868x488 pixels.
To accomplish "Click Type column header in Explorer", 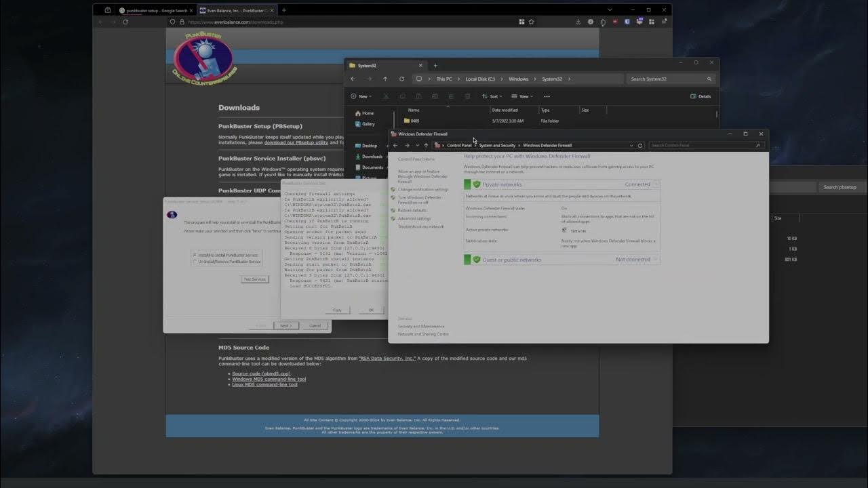I will click(x=545, y=110).
